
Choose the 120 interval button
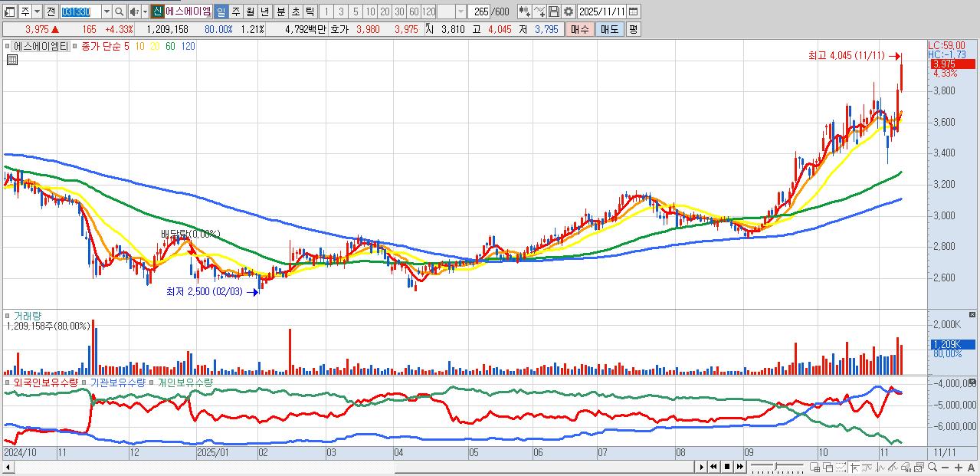point(428,12)
